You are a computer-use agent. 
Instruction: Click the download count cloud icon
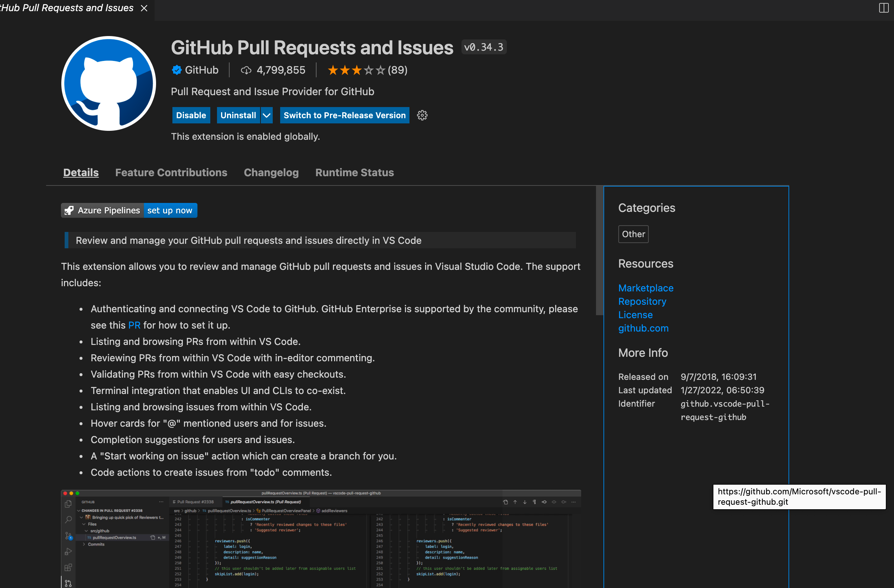(x=246, y=70)
